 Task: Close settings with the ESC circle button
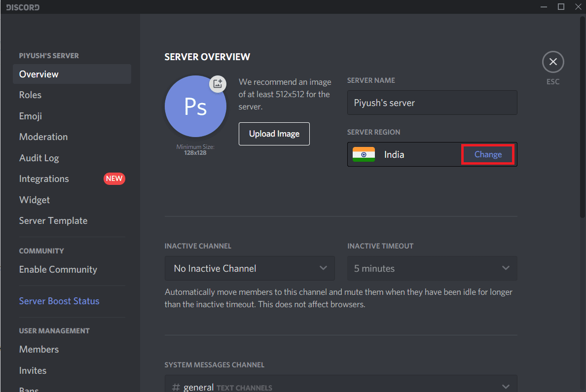pos(552,62)
